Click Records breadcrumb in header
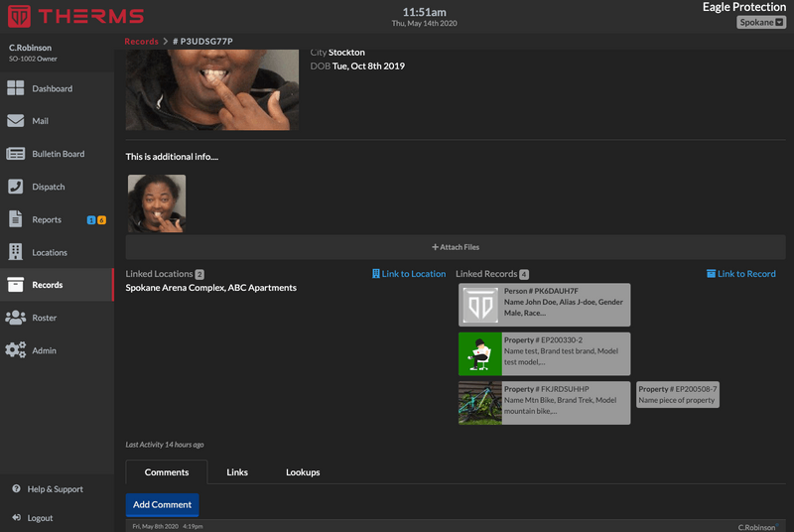Viewport: 794px width, 532px height. point(142,42)
